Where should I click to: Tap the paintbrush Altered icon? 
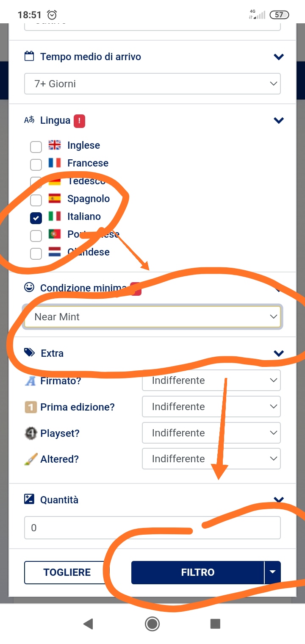pos(30,459)
